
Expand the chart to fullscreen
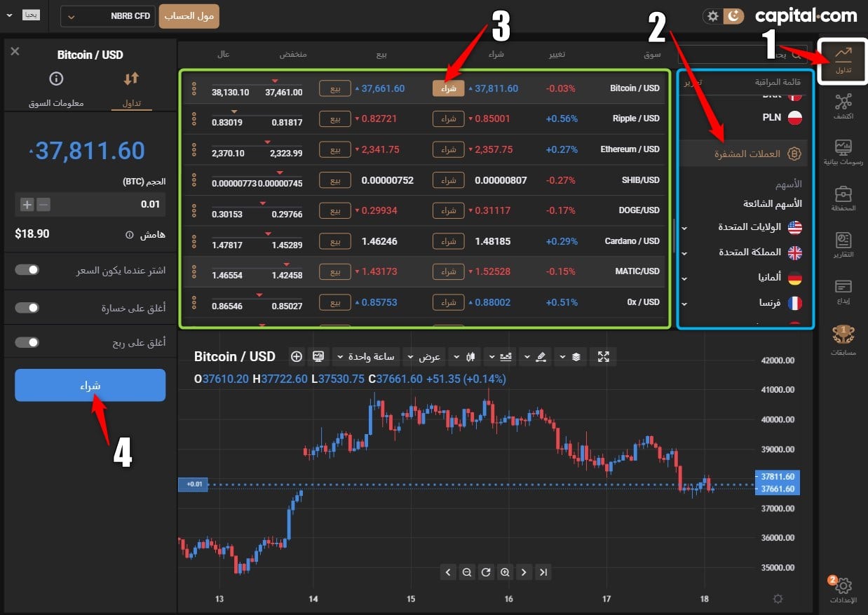604,356
